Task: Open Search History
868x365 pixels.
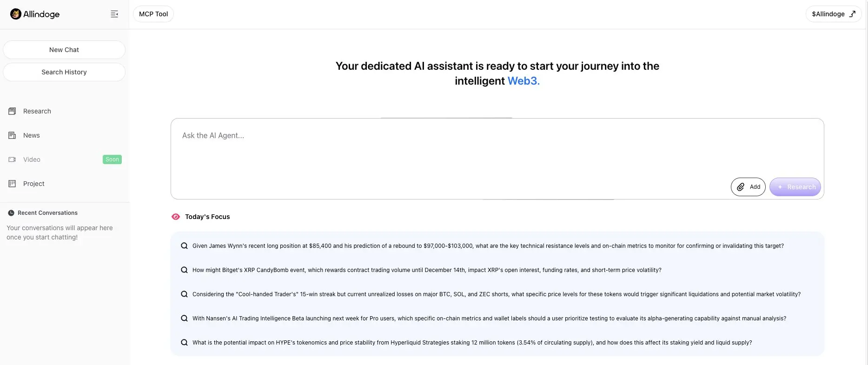Action: pos(64,72)
